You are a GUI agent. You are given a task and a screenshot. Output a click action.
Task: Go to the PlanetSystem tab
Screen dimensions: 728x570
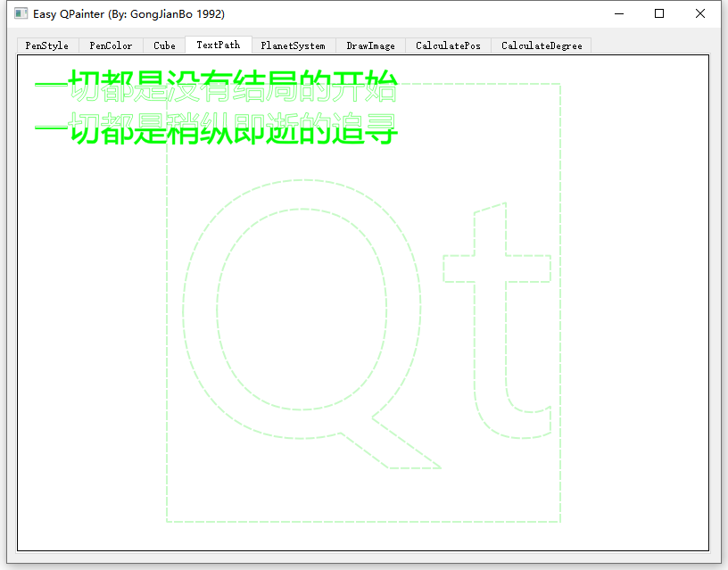click(294, 45)
